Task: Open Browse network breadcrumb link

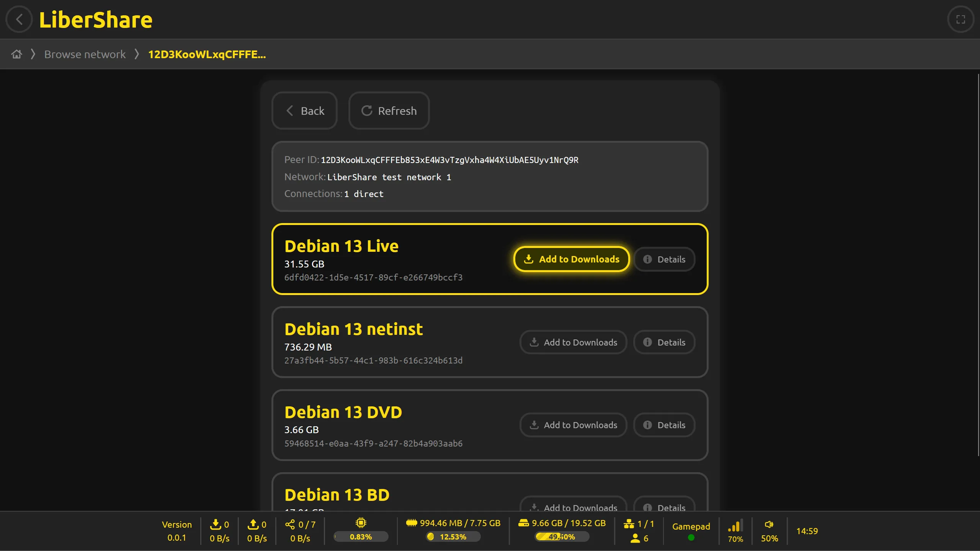Action: pyautogui.click(x=85, y=54)
